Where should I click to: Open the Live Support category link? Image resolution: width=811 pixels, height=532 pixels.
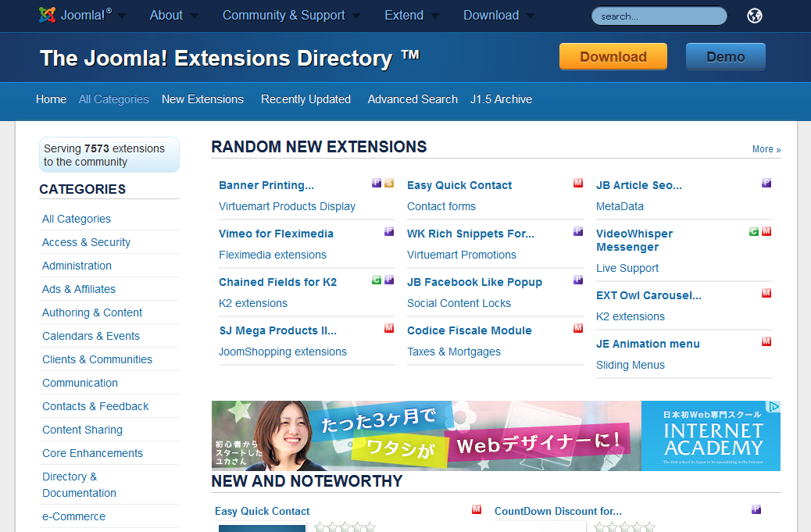point(627,268)
